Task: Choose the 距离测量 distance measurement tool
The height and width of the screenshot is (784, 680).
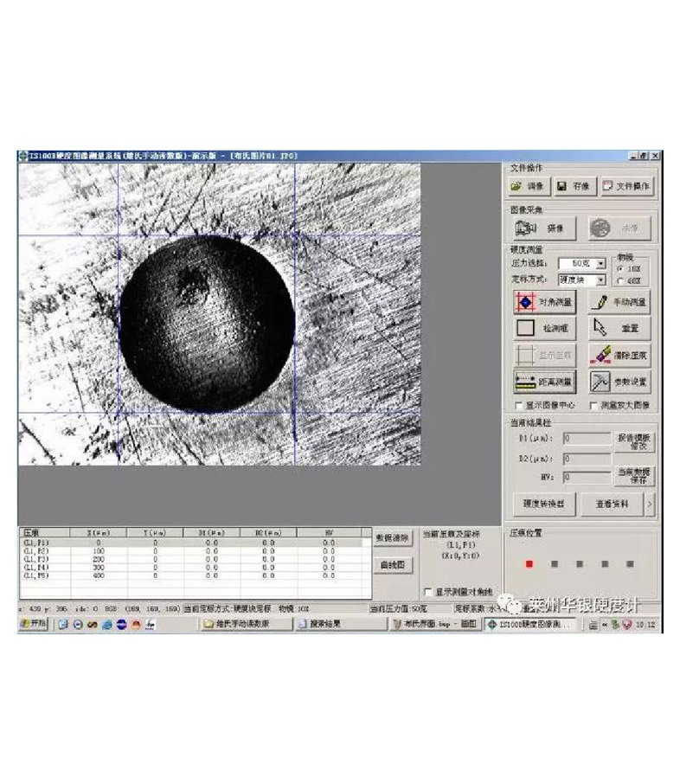Action: pos(545,381)
